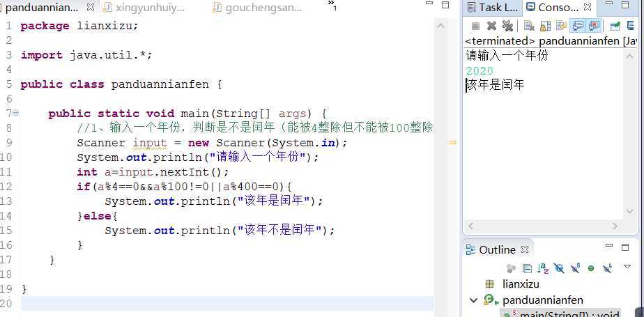The width and height of the screenshot is (644, 317).
Task: Click the underlined 'input' variable on line 9
Action: (x=150, y=143)
